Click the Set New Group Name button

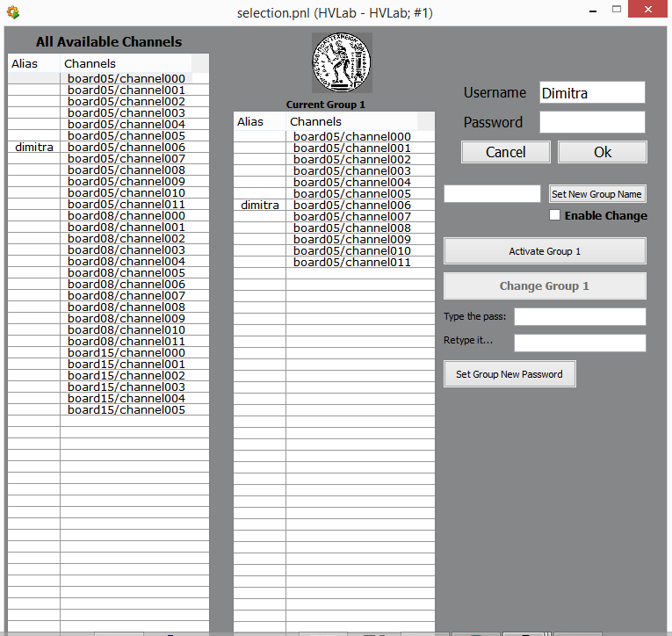pyautogui.click(x=597, y=194)
